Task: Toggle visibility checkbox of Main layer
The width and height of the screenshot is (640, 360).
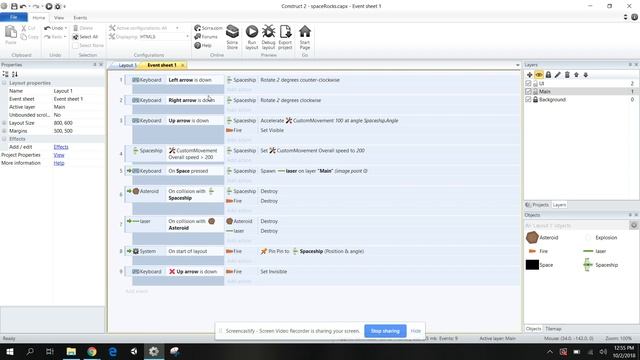Action: tap(528, 91)
